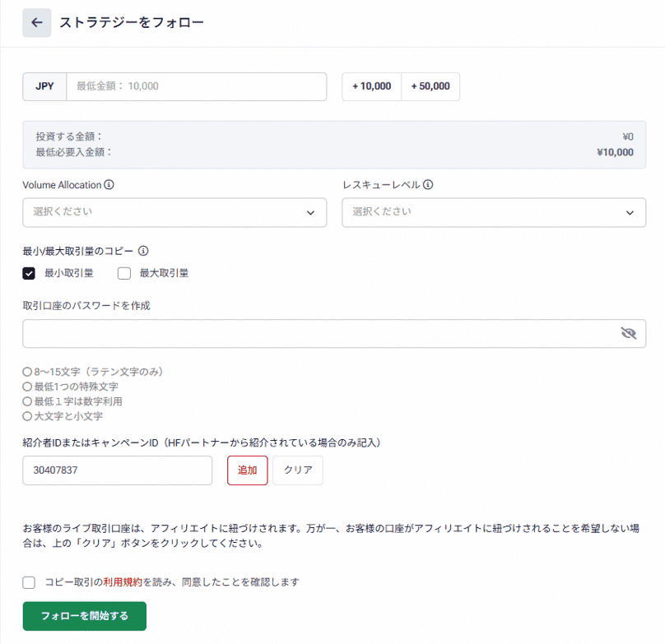Open the Volume Allocation info tooltip
This screenshot has height=644, width=665.
(109, 185)
